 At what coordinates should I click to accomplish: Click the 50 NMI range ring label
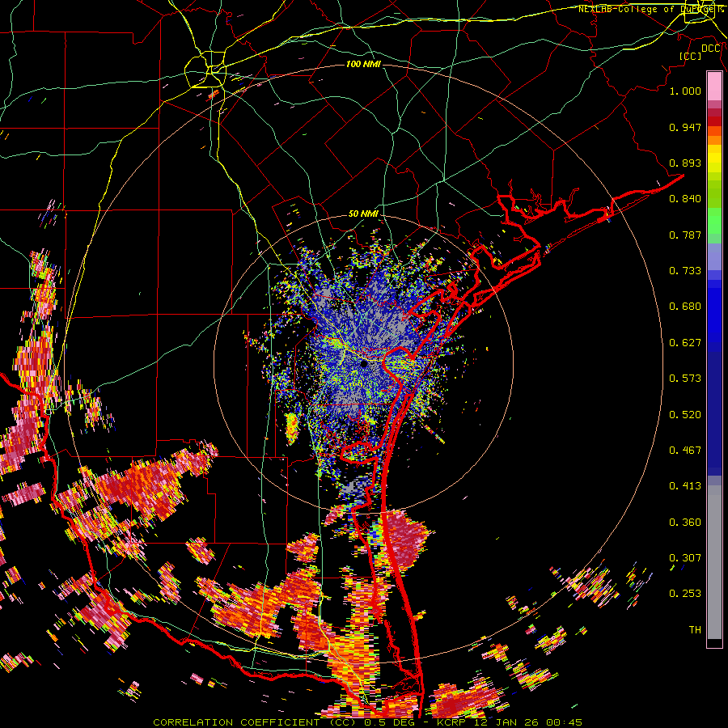pyautogui.click(x=363, y=214)
